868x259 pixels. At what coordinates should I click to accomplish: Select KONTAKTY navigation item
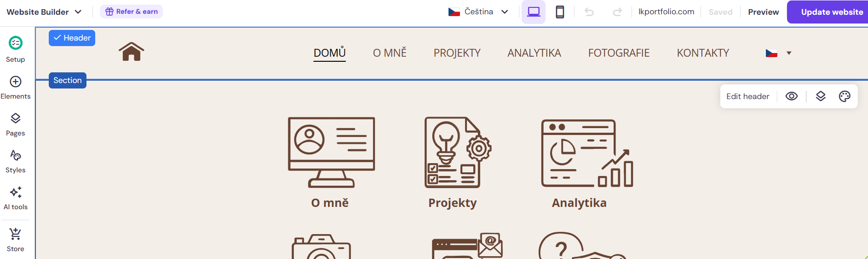(x=703, y=53)
